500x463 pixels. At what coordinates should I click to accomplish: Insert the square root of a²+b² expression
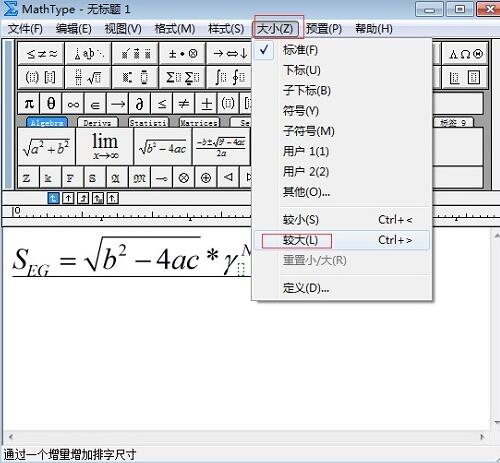tap(46, 147)
